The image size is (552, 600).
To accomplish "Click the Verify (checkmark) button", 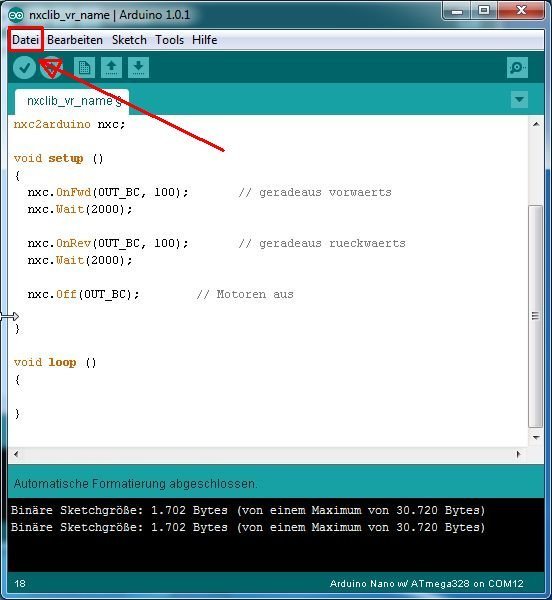I will click(x=24, y=68).
